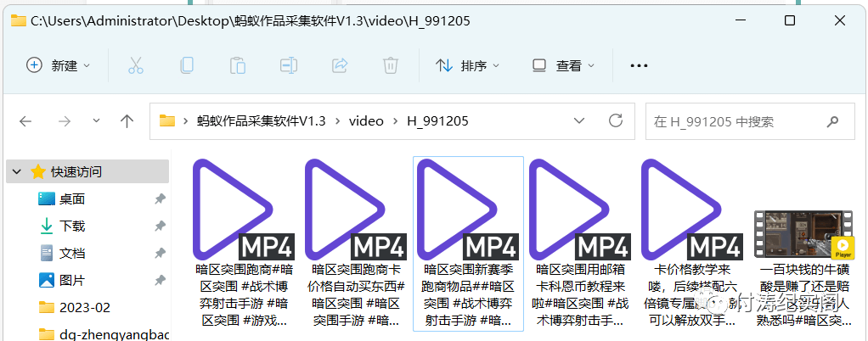Click the Share icon in toolbar
The width and height of the screenshot is (868, 341).
click(340, 65)
